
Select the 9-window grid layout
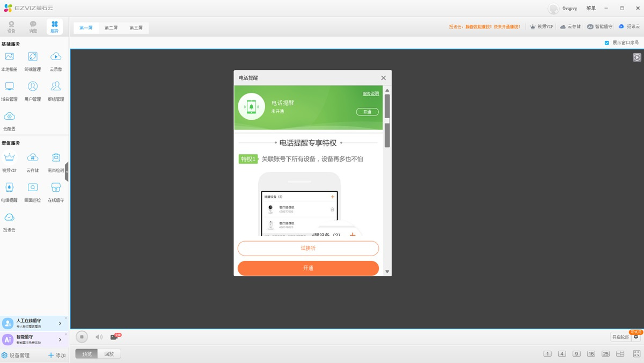point(576,354)
